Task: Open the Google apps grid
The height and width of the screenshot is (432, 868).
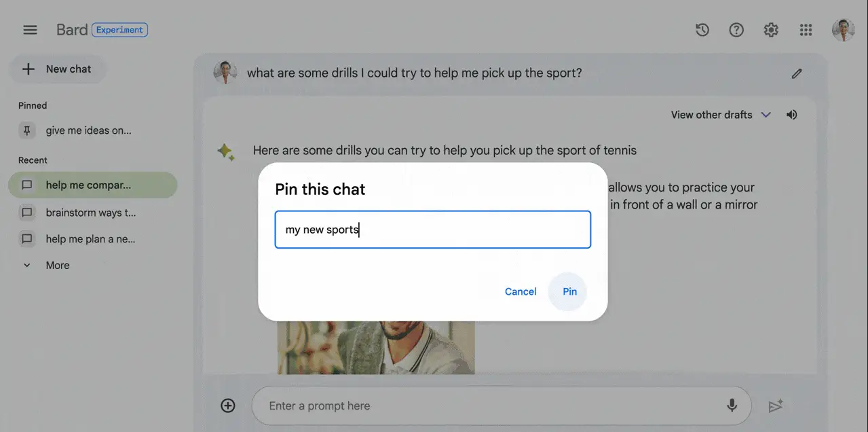Action: 806,30
